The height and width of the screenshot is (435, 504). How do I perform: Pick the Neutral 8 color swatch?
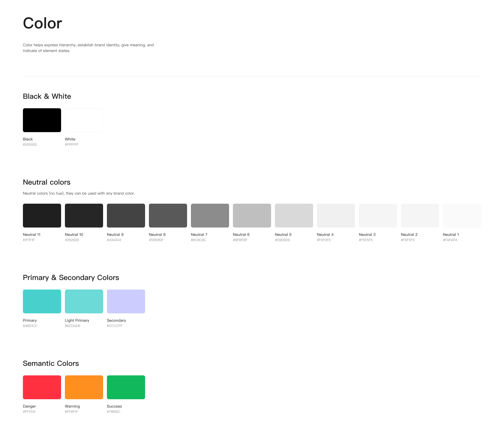[x=168, y=215]
